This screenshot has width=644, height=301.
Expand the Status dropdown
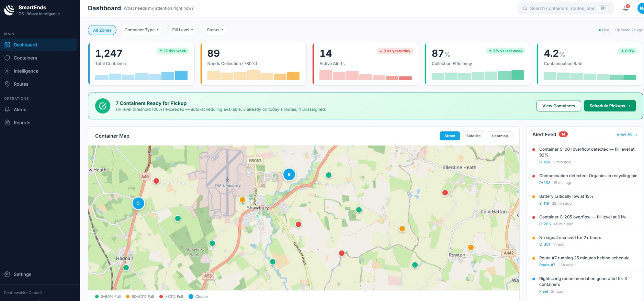215,30
